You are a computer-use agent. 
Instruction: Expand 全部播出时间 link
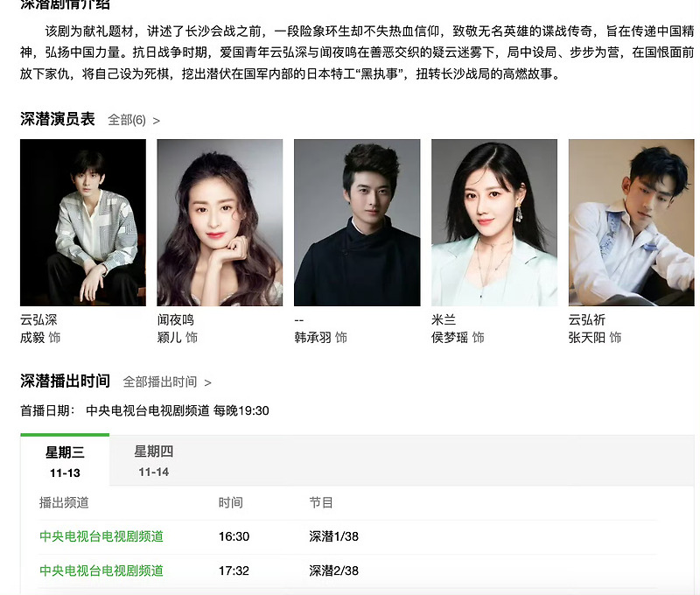(x=160, y=382)
